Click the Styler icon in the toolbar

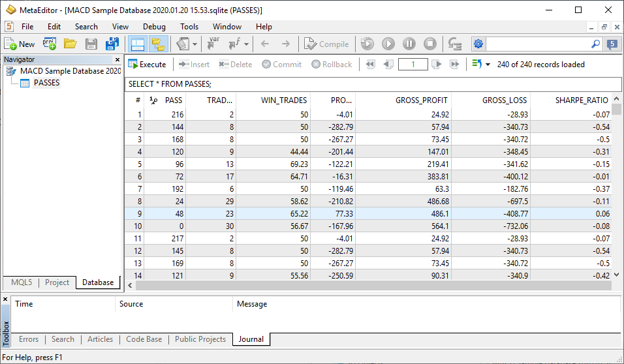[183, 44]
